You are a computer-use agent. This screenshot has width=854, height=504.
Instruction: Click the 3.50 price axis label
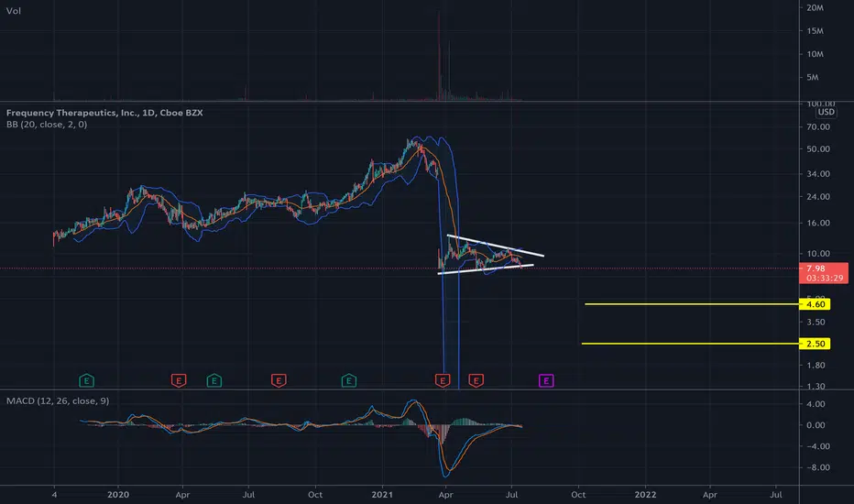tap(816, 322)
